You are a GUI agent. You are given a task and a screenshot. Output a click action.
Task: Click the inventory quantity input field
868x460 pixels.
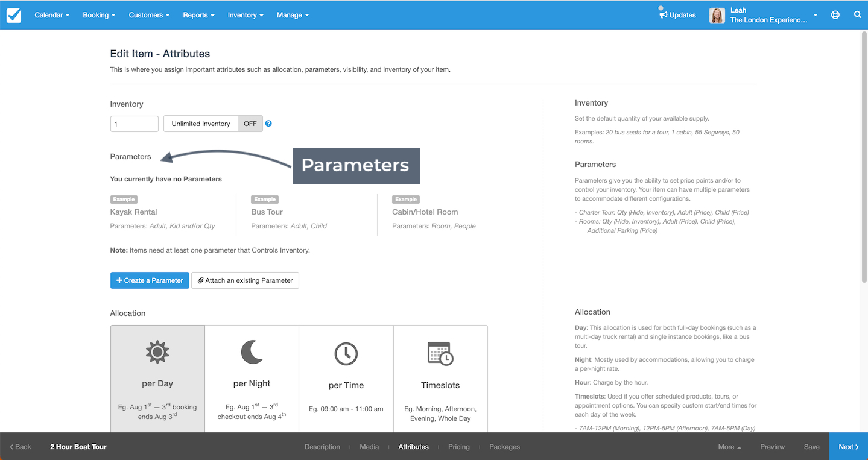(135, 124)
